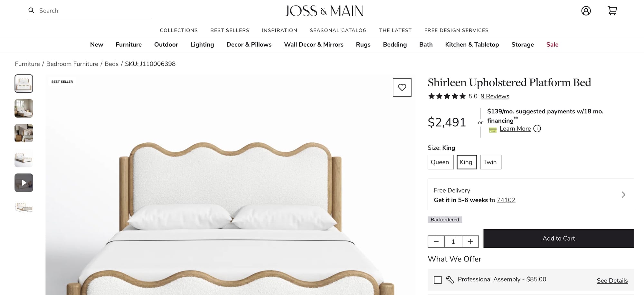The width and height of the screenshot is (644, 295).
Task: Open the 9 Reviews link
Action: coord(495,96)
